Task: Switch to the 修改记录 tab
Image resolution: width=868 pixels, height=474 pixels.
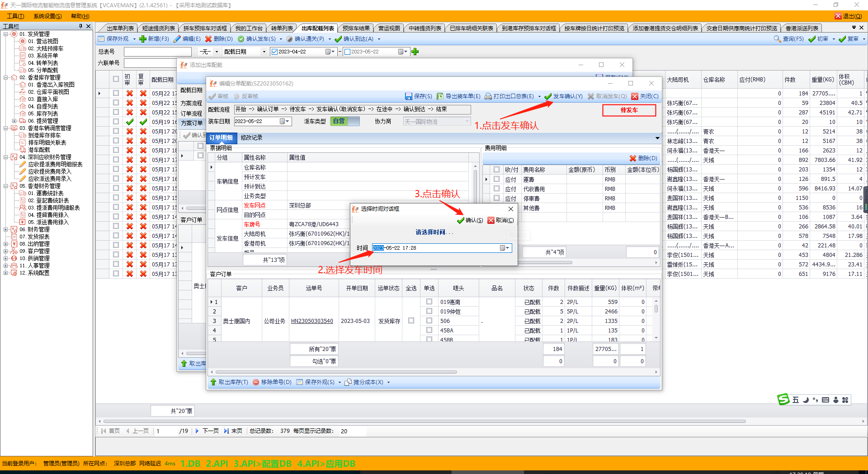Action: [251, 137]
